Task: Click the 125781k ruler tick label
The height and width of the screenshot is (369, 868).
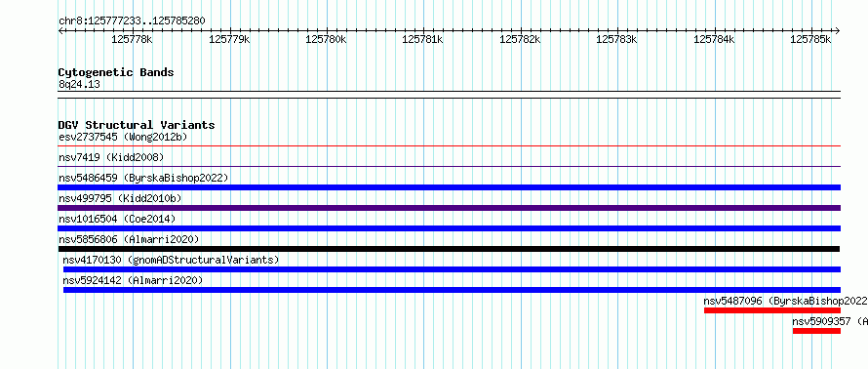Action: (423, 39)
